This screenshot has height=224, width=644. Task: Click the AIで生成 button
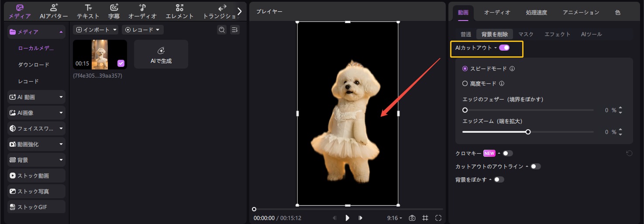pos(161,55)
